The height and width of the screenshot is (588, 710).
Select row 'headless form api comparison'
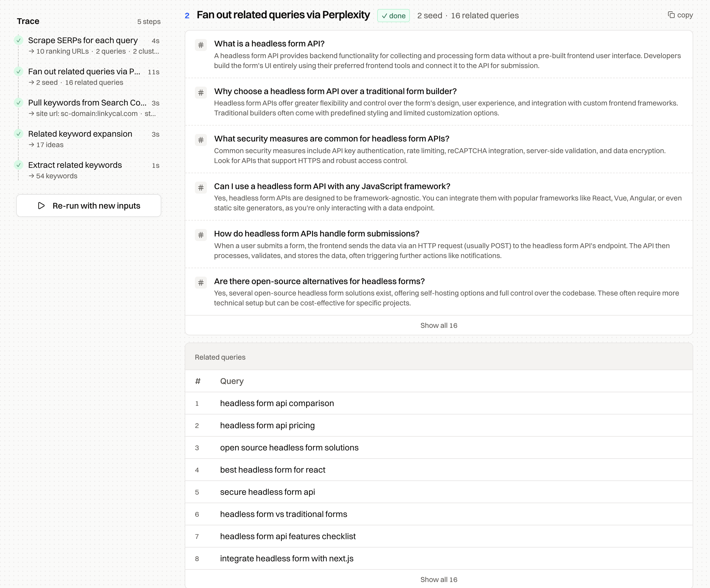[x=439, y=403]
